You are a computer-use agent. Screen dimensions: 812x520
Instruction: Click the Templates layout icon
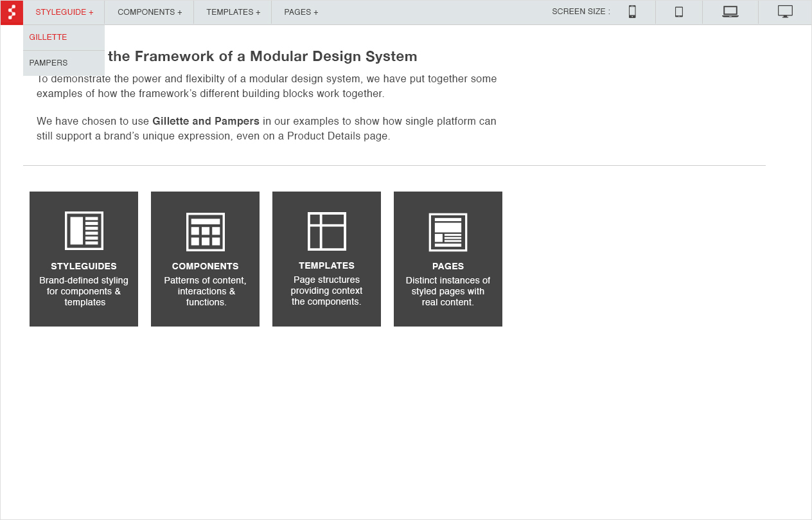click(327, 231)
